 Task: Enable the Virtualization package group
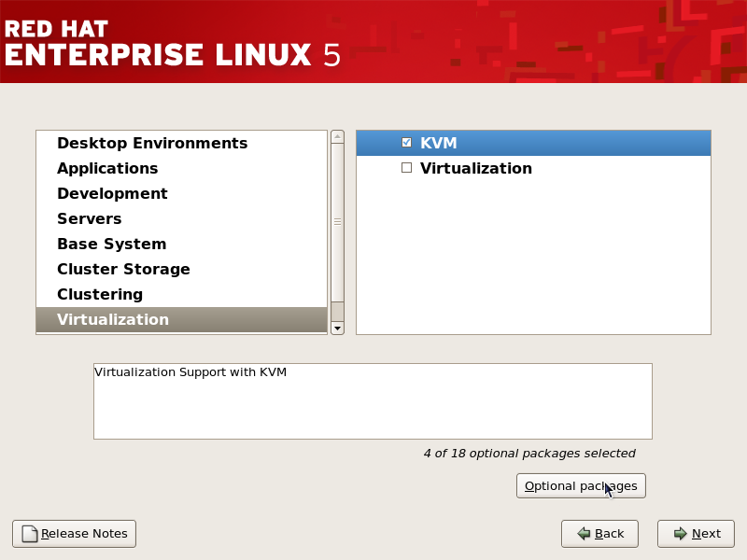tap(406, 167)
